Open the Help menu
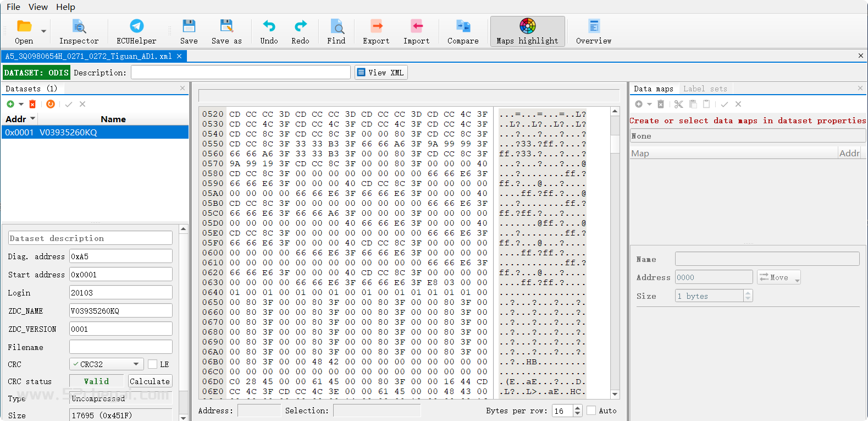 point(65,7)
